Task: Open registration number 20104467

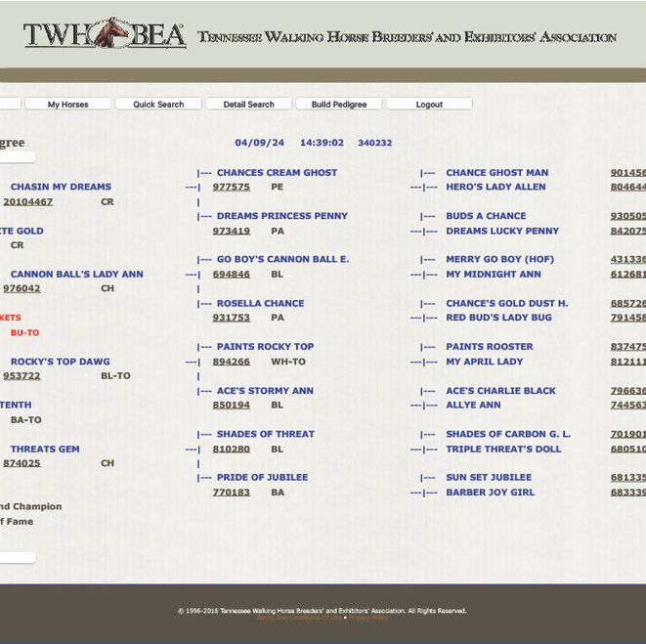Action: pos(27,202)
